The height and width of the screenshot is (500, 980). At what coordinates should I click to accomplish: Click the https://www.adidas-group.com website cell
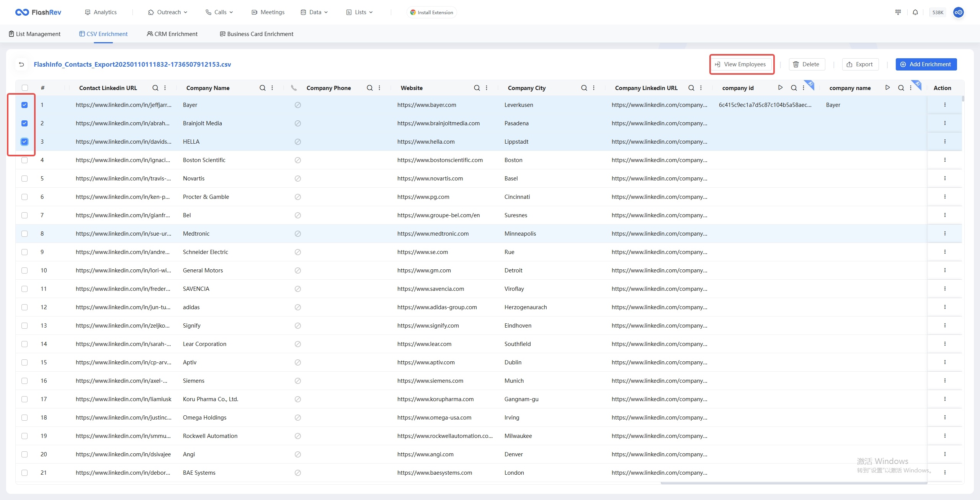tap(437, 307)
